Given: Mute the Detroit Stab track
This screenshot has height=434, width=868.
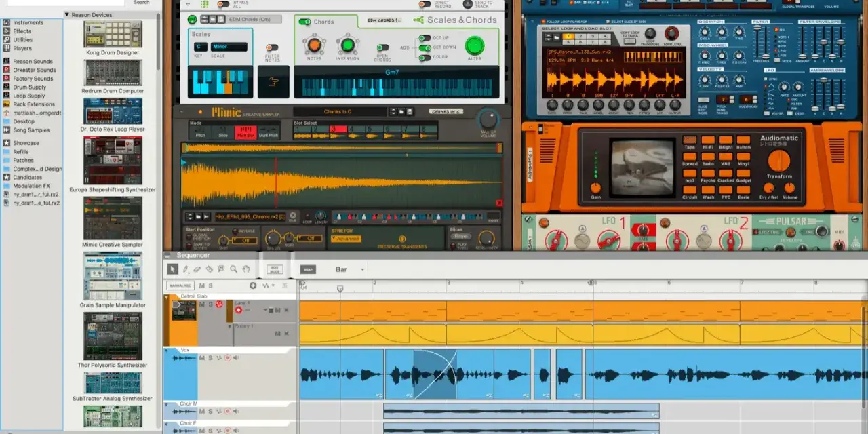Looking at the screenshot, I should (201, 303).
